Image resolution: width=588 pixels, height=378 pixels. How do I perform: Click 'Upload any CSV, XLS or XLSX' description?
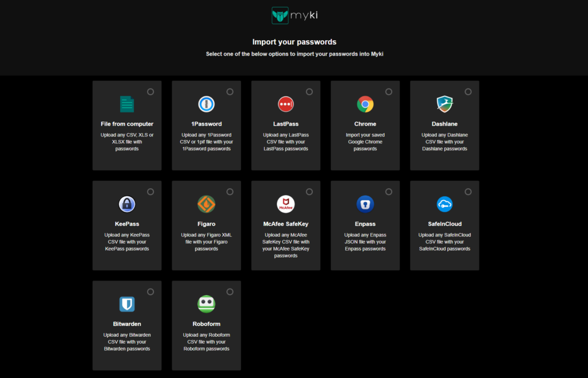coord(127,142)
